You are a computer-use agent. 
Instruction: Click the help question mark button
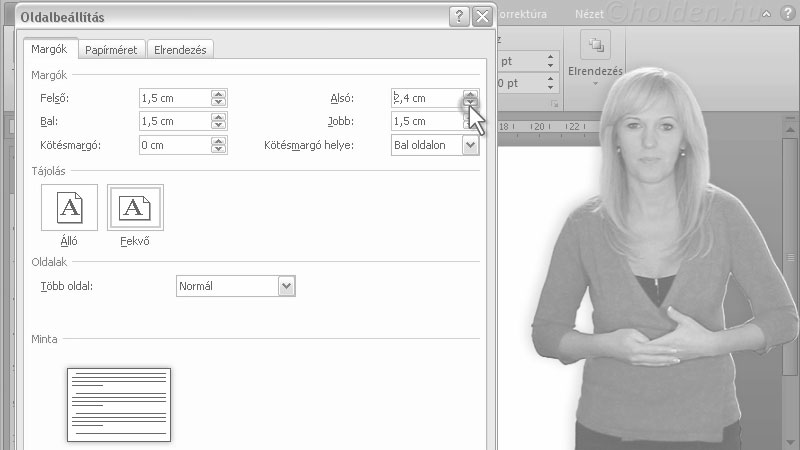coord(458,16)
